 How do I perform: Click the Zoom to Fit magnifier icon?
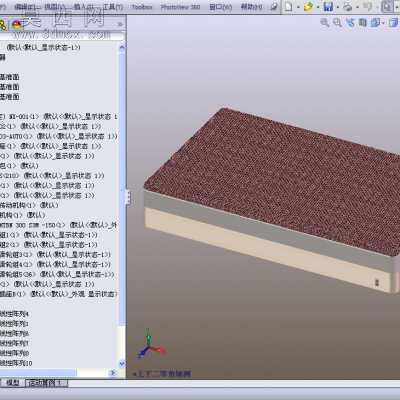point(325,23)
